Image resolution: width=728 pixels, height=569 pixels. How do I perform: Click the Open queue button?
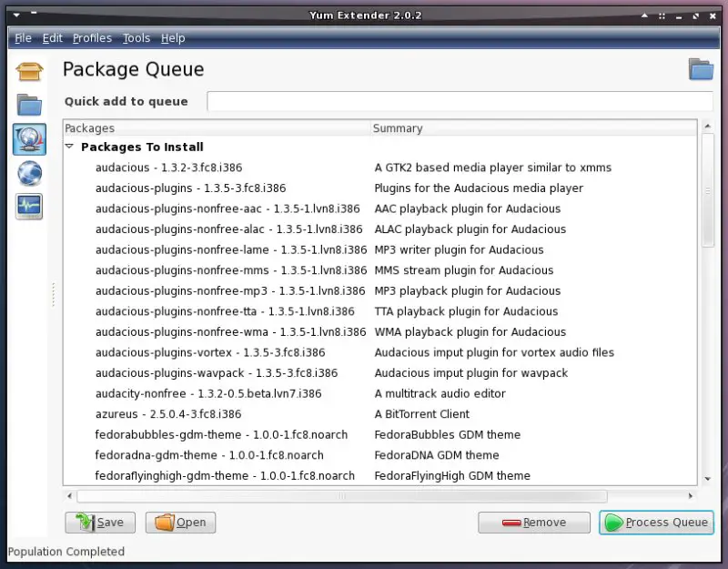(x=180, y=523)
